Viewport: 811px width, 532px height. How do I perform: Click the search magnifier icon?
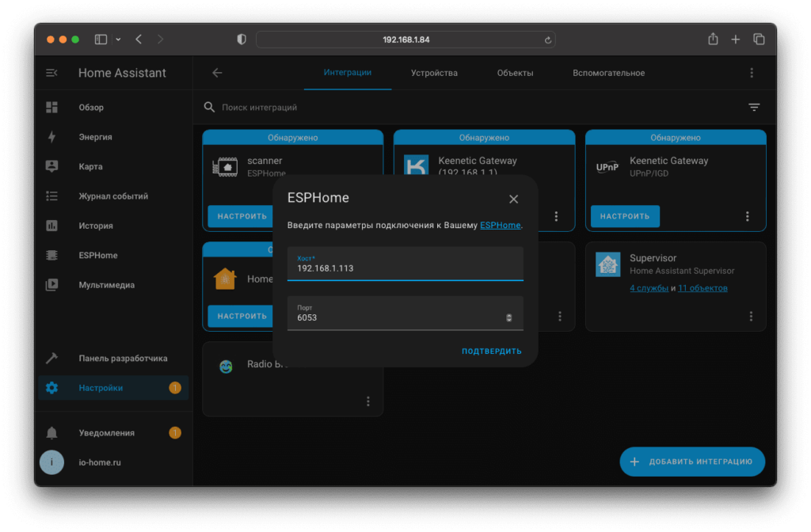(x=209, y=107)
